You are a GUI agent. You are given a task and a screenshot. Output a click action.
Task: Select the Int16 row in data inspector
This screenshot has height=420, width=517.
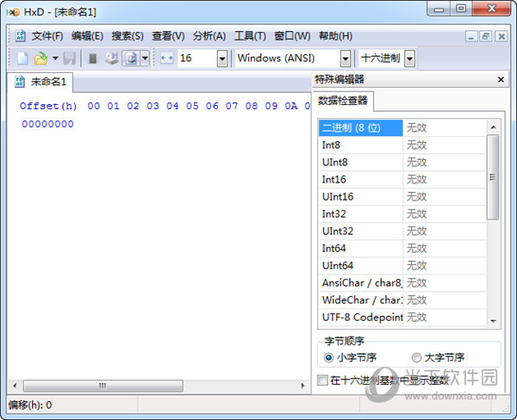click(x=402, y=180)
